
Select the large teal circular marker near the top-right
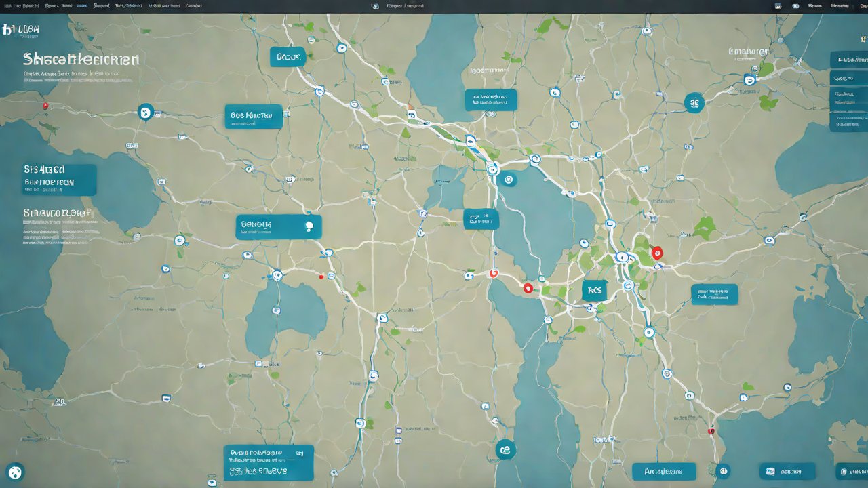point(694,103)
